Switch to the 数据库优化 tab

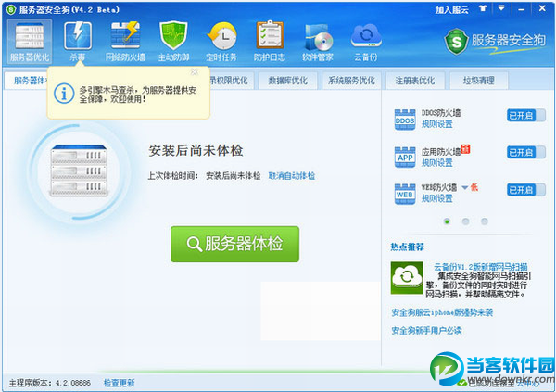[x=287, y=81]
